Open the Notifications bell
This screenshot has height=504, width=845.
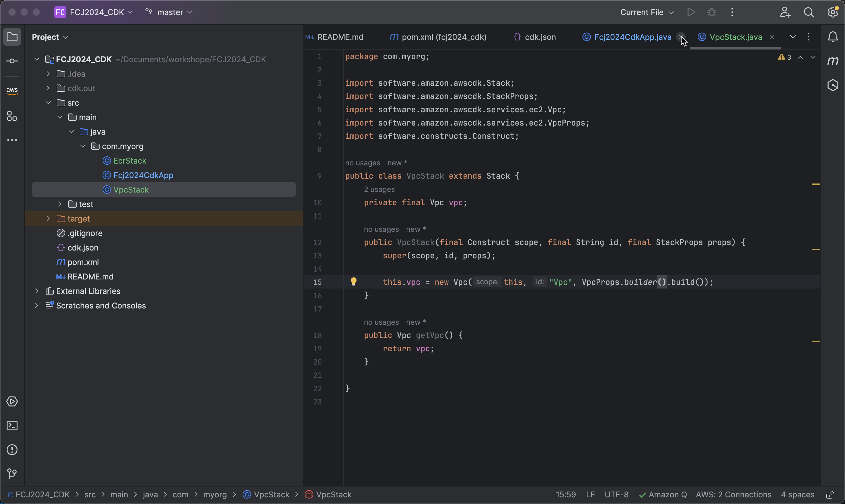coord(833,37)
